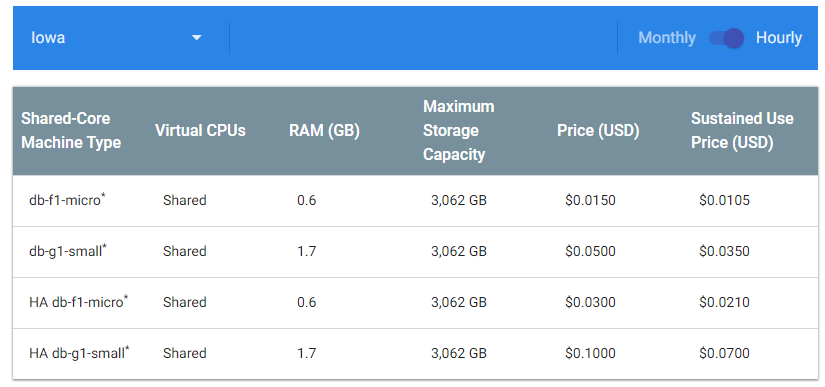Click the RAM (GB) column header
The image size is (825, 387).
(324, 130)
